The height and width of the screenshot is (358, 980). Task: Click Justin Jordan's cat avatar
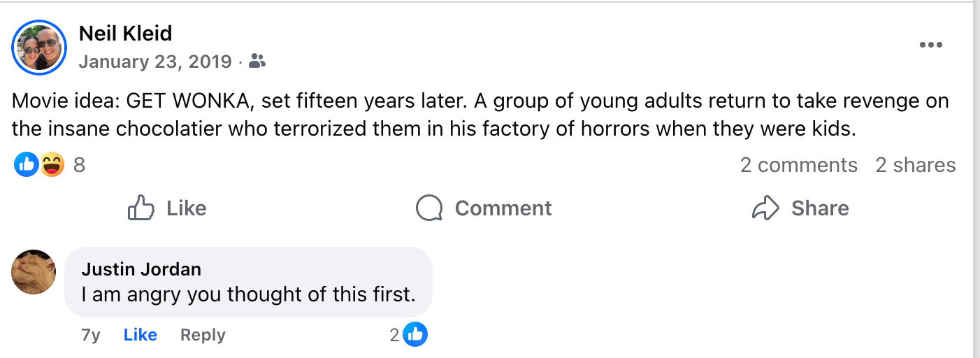click(x=34, y=272)
